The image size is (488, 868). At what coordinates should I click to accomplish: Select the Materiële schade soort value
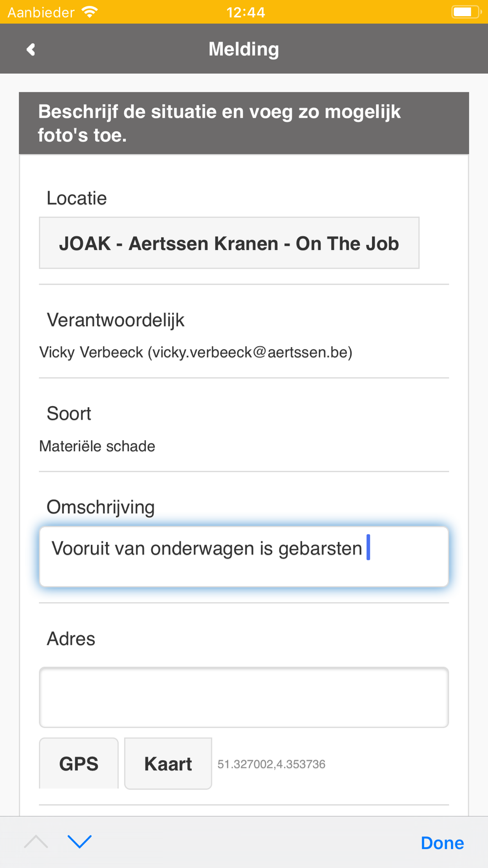coord(97,446)
